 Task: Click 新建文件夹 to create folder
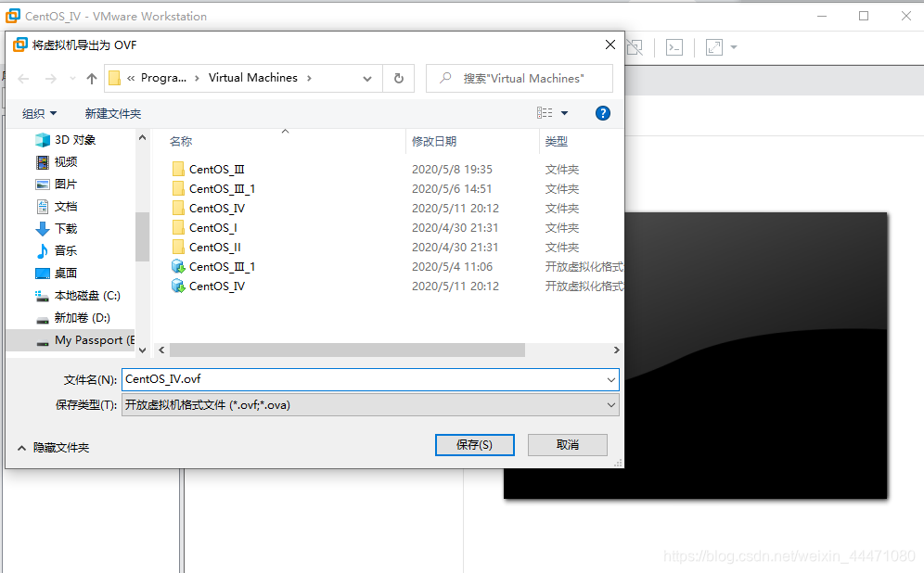click(112, 114)
